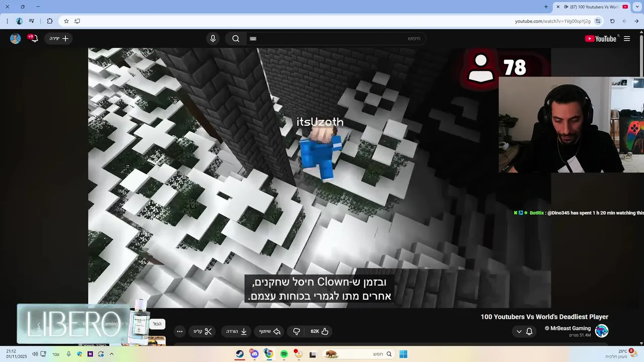Expand subscription options chevron

click(x=519, y=331)
